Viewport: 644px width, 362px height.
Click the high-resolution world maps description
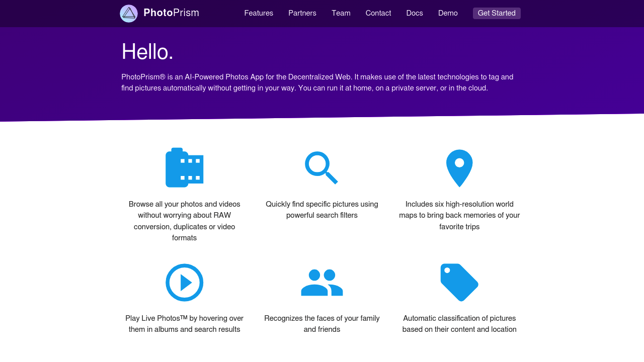(459, 215)
